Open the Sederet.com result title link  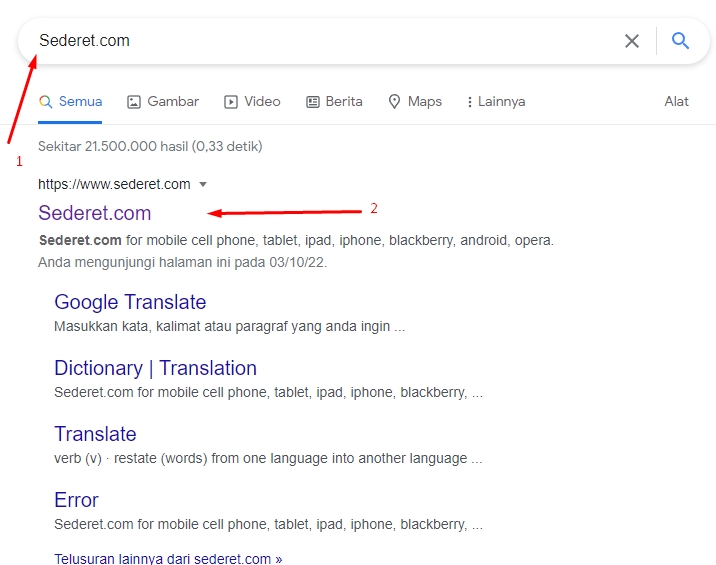tap(95, 213)
